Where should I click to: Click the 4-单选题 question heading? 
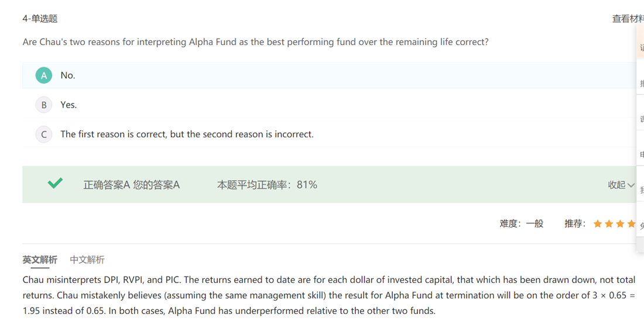pyautogui.click(x=40, y=19)
